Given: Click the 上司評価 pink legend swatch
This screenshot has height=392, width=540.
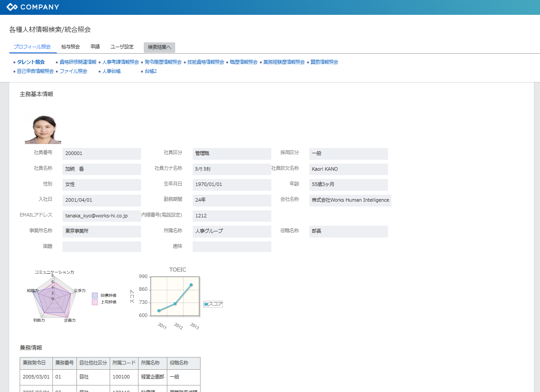Looking at the screenshot, I should pyautogui.click(x=95, y=302).
